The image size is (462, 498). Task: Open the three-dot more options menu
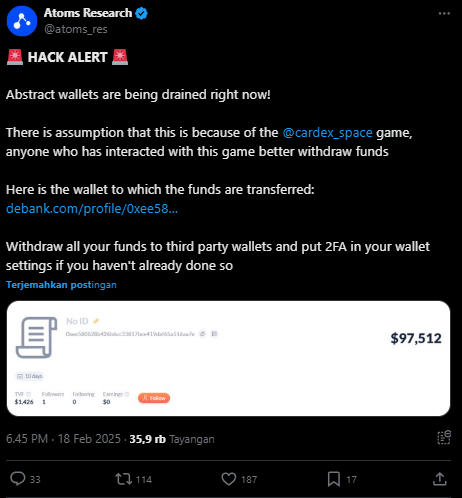pyautogui.click(x=444, y=13)
